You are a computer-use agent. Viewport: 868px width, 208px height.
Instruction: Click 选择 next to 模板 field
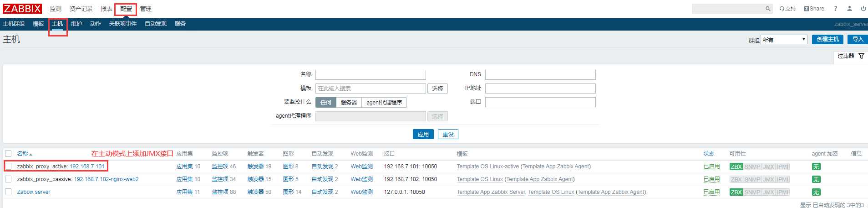437,88
